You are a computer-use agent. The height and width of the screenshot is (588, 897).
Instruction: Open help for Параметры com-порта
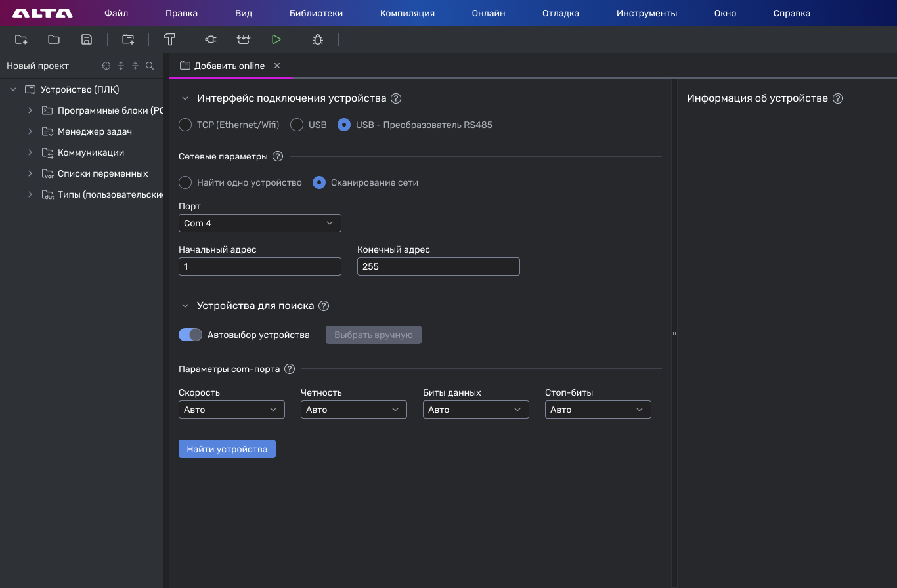click(290, 369)
